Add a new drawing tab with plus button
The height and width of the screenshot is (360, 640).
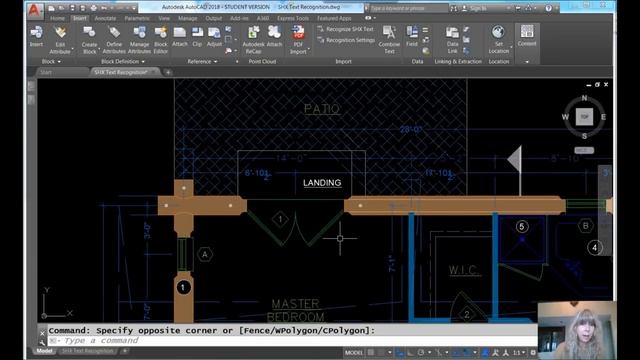[x=168, y=72]
